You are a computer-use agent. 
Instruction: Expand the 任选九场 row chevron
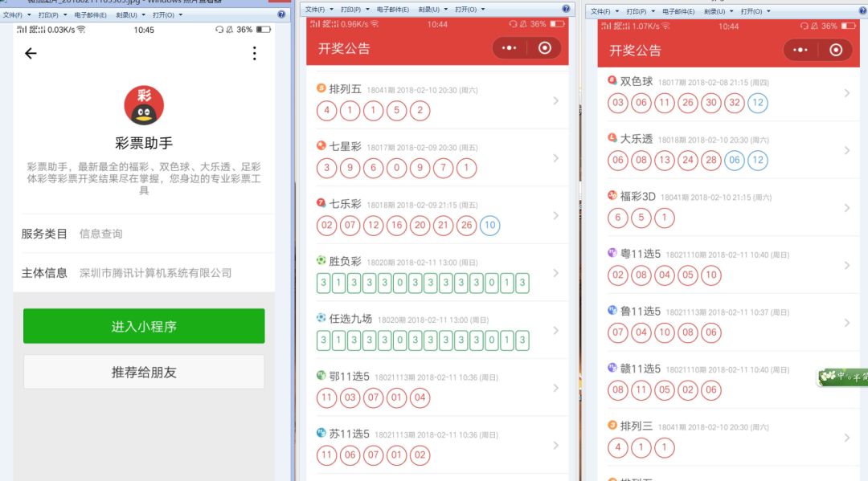click(556, 331)
